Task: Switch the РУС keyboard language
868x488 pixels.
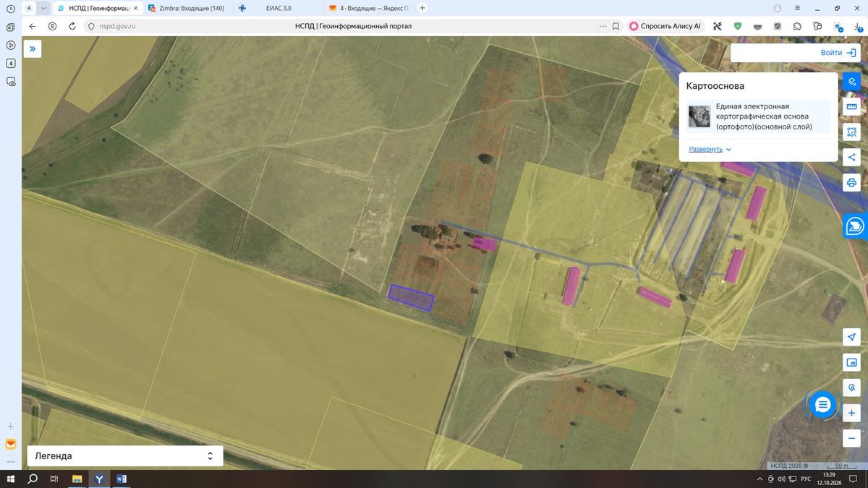Action: (x=806, y=479)
